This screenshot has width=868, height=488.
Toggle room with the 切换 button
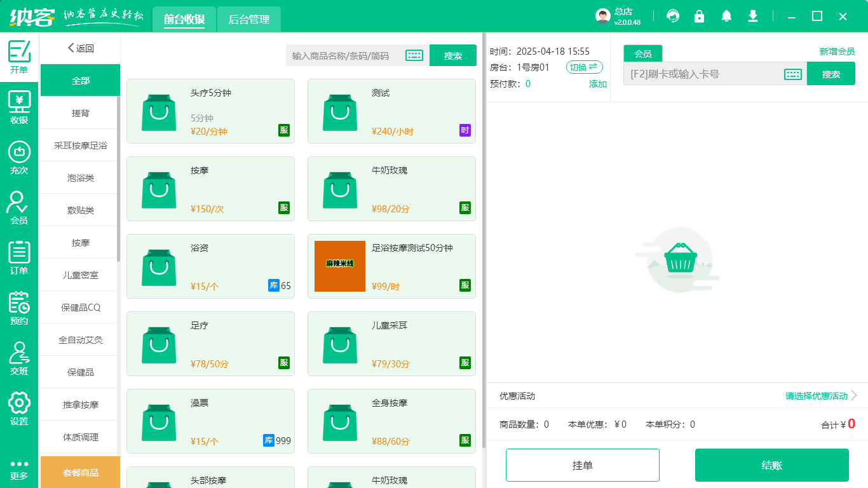tap(584, 67)
